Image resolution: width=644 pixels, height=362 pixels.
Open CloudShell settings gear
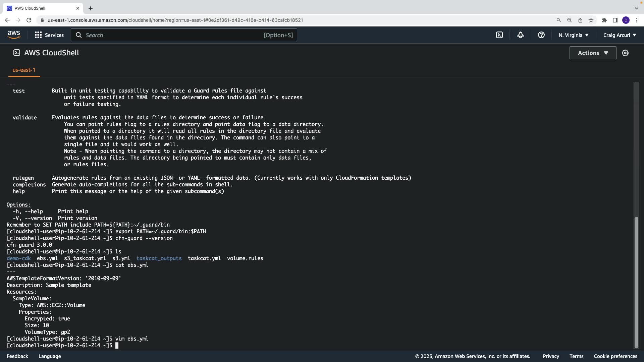coord(625,53)
